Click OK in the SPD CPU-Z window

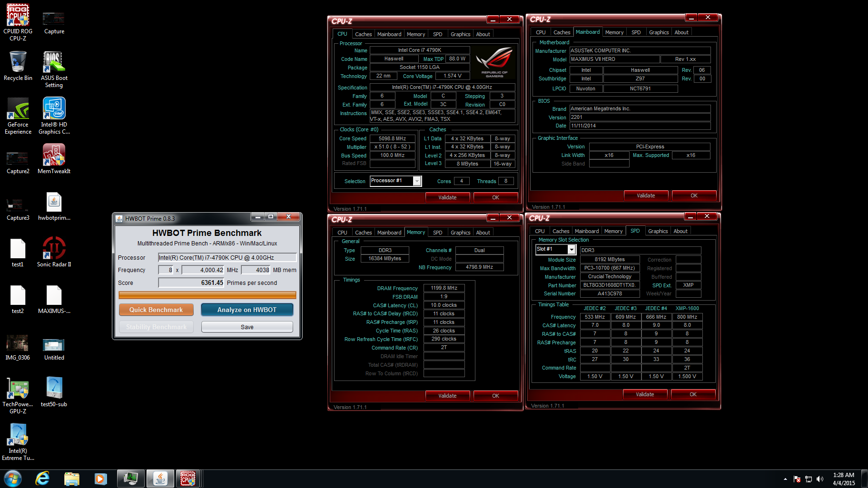(693, 394)
